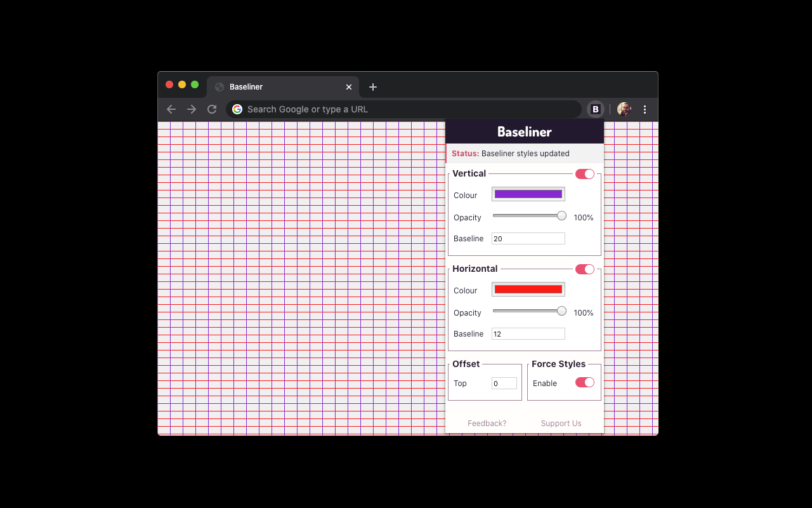Click the Vertical opacity slider handle
The image size is (812, 508).
click(x=561, y=216)
